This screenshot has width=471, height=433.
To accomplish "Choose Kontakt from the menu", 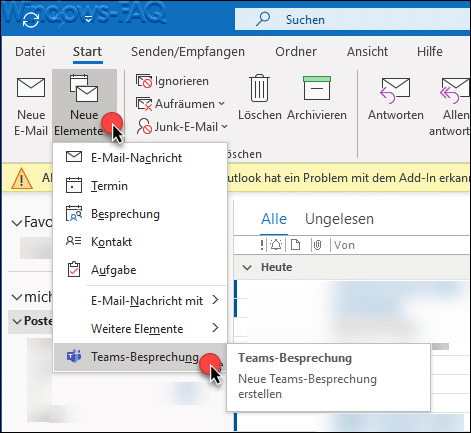I will (x=140, y=242).
